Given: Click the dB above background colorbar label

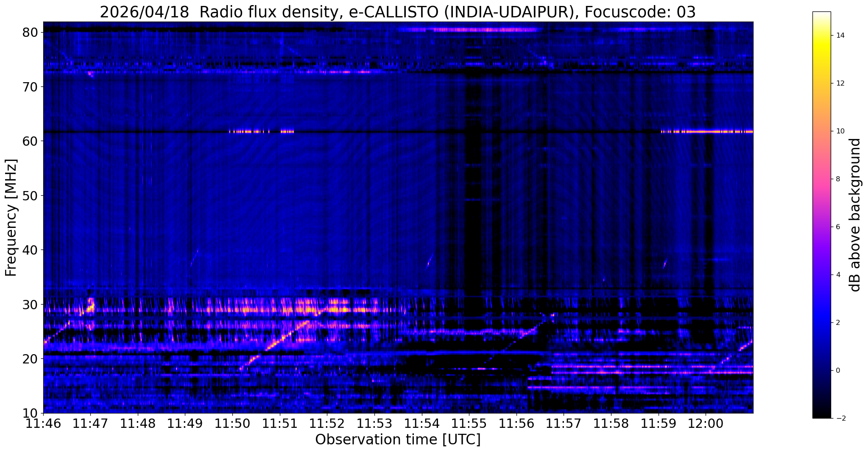Looking at the screenshot, I should 855,215.
